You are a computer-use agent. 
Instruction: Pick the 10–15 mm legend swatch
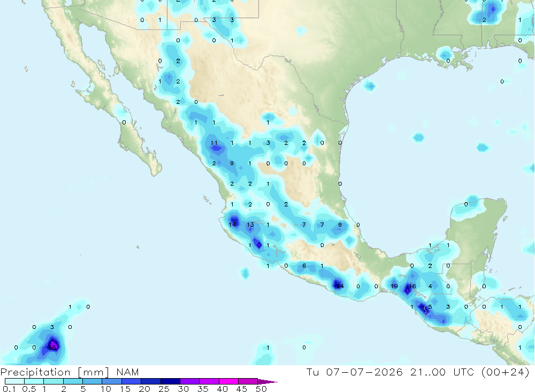coord(112,381)
